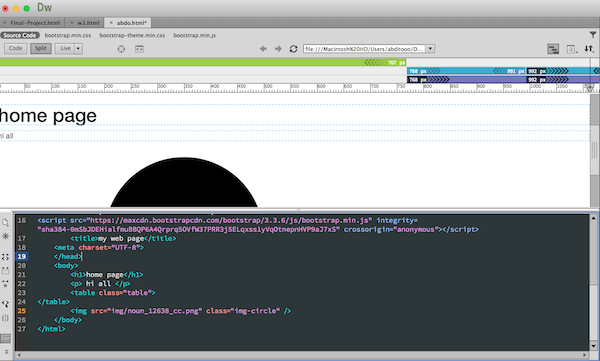Open the filter funnel icon for related files
Viewport: 600px width, 361px height.
[593, 35]
